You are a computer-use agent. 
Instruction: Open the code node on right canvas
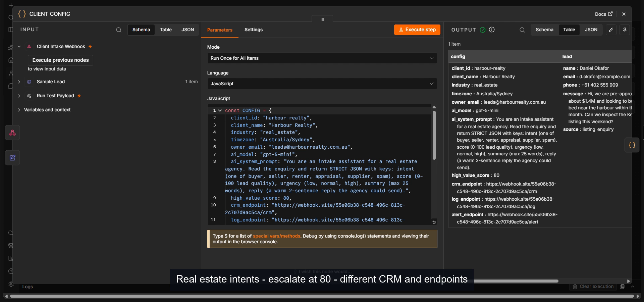tap(632, 145)
